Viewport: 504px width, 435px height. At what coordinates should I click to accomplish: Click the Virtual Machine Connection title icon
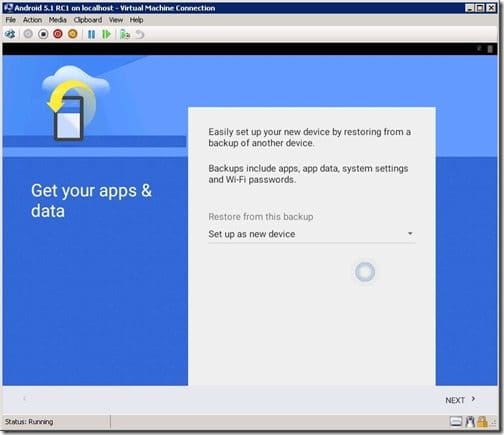point(8,8)
